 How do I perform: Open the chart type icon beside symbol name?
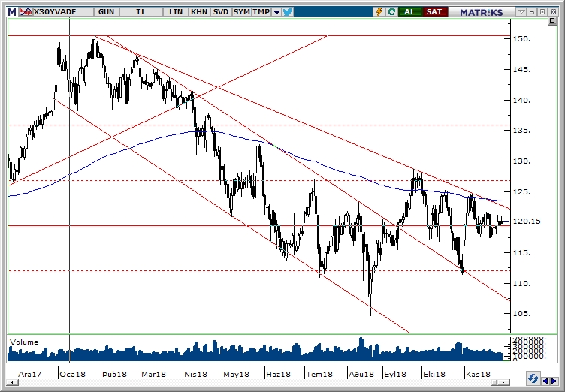click(x=26, y=12)
